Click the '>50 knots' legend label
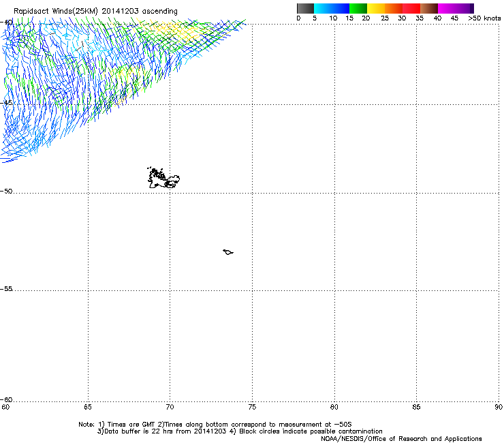 point(484,18)
